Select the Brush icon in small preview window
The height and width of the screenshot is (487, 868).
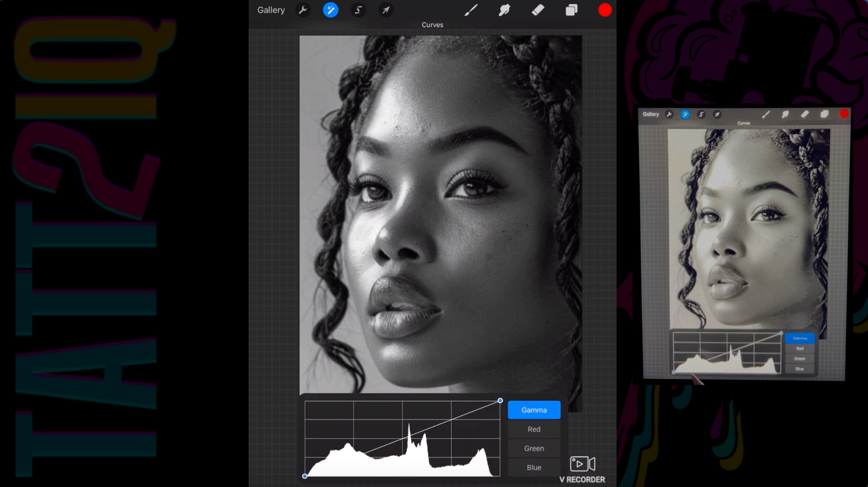(x=766, y=115)
